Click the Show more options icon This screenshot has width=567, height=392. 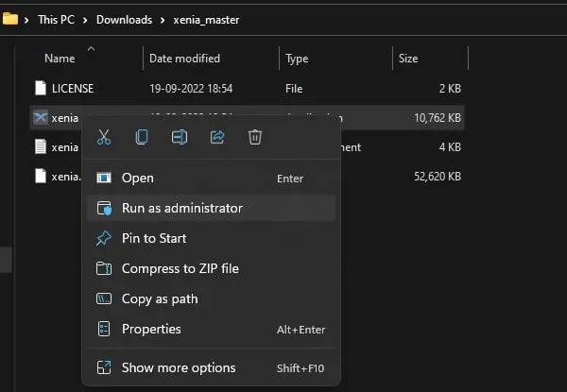click(x=104, y=367)
